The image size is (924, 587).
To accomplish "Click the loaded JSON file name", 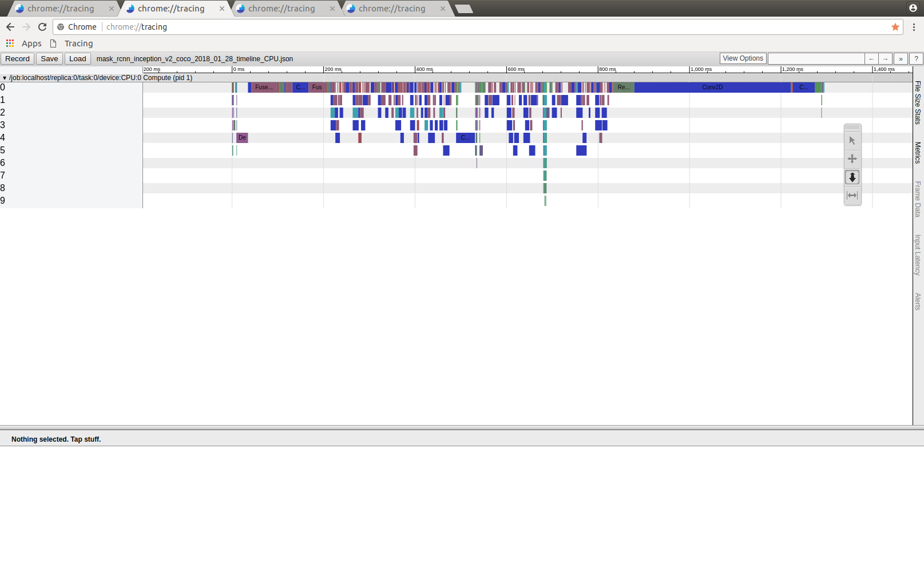I will 195,59.
